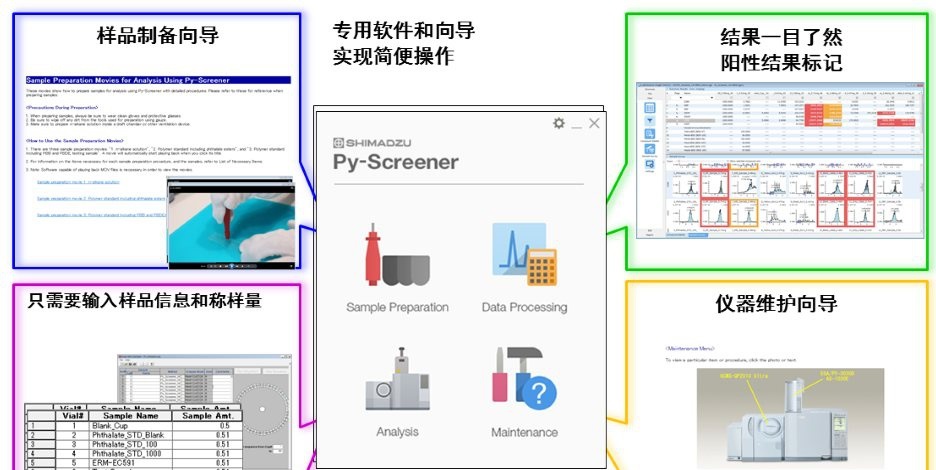This screenshot has width=936, height=470.
Task: Click the highlighted bottom tab in results window
Action: click(x=697, y=235)
